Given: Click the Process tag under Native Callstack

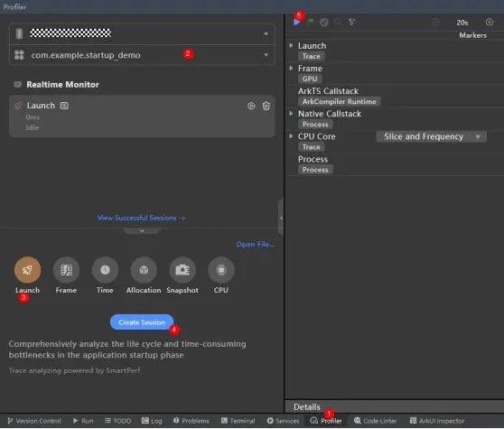Looking at the screenshot, I should pos(315,124).
